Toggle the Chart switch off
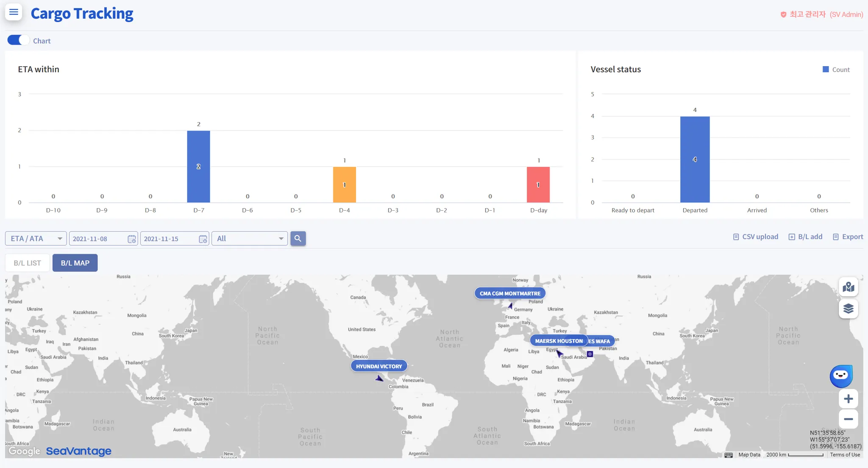The width and height of the screenshot is (868, 468). click(18, 40)
